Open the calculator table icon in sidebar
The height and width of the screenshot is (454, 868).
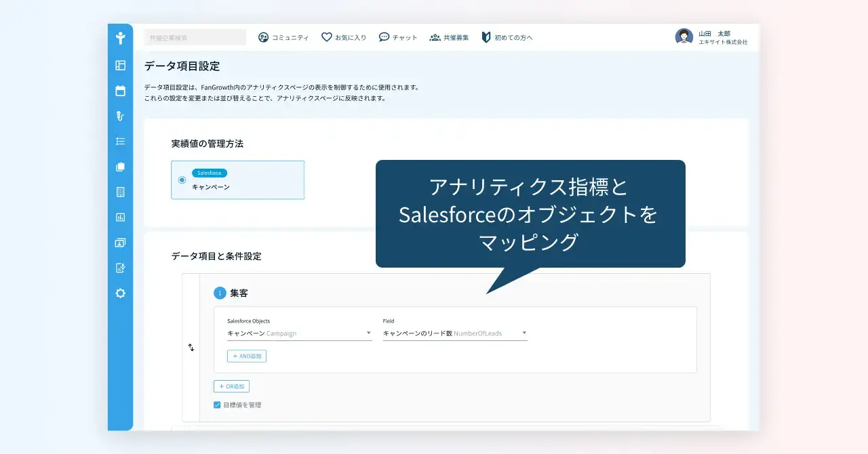(121, 192)
